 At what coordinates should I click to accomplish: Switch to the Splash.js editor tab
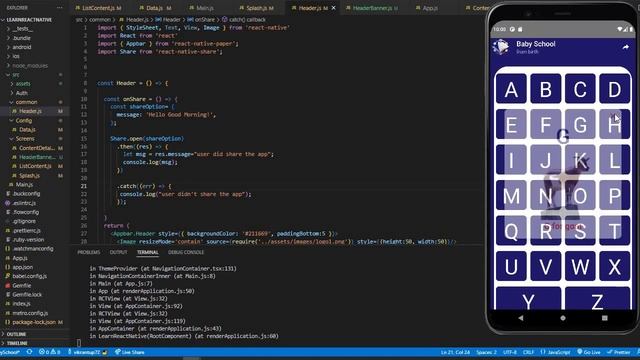256,8
